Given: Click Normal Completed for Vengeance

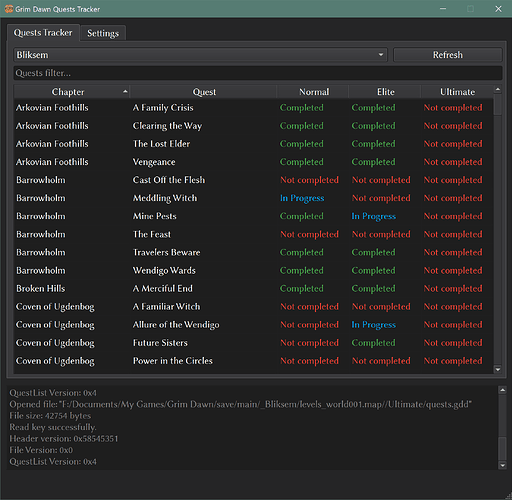Looking at the screenshot, I should click(302, 162).
